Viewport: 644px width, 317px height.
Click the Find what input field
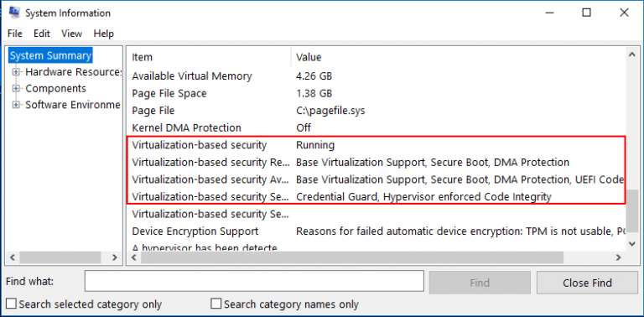pyautogui.click(x=254, y=282)
